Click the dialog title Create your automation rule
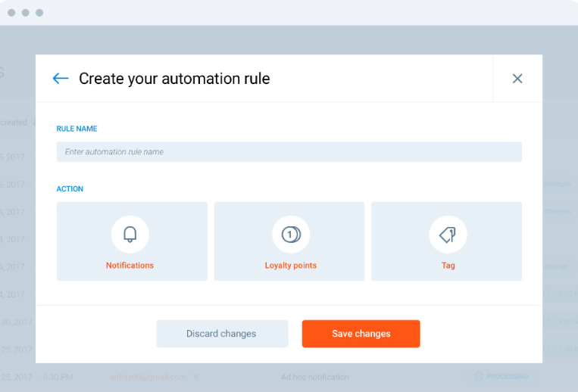 174,79
